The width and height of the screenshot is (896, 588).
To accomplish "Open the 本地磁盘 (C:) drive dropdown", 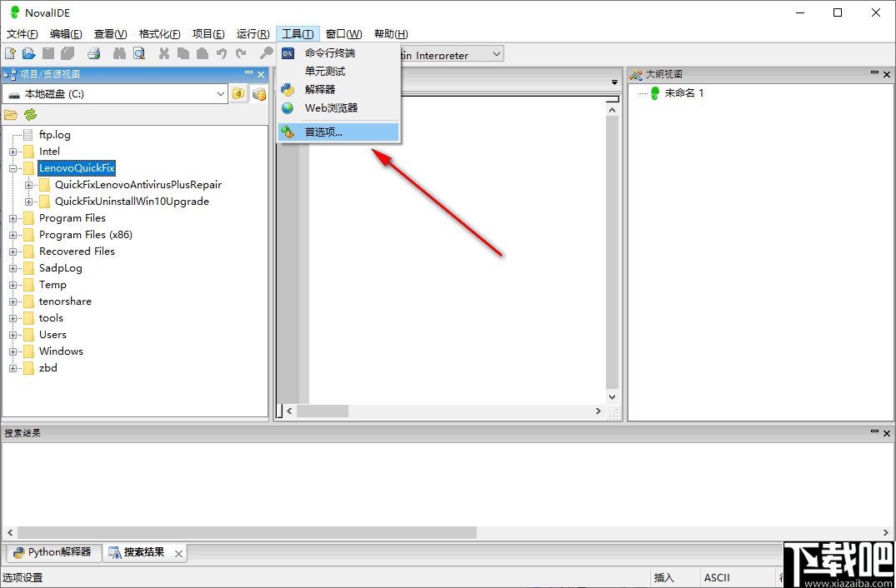I will pos(221,94).
